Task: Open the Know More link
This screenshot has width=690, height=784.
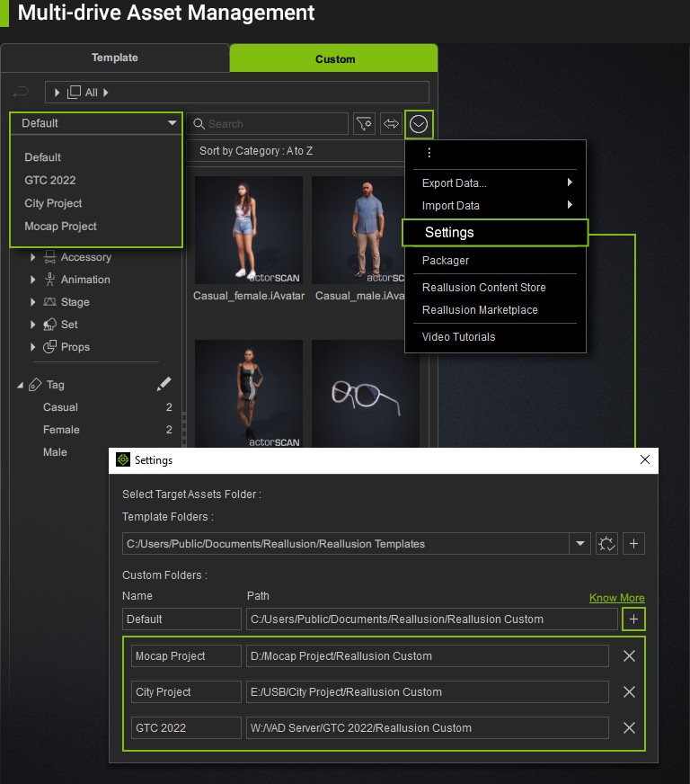Action: click(616, 598)
